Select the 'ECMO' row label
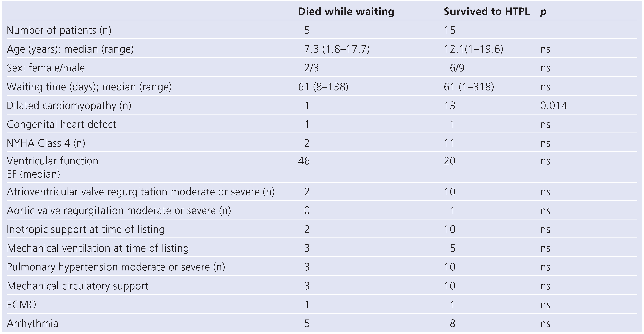 coord(22,305)
